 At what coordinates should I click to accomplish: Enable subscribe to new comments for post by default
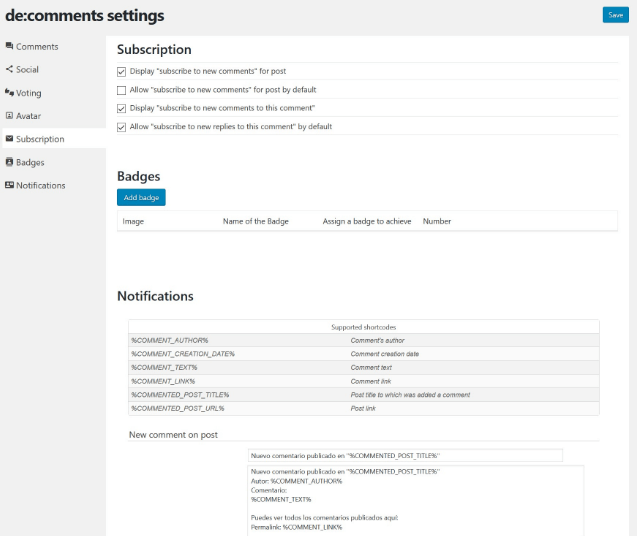122,90
